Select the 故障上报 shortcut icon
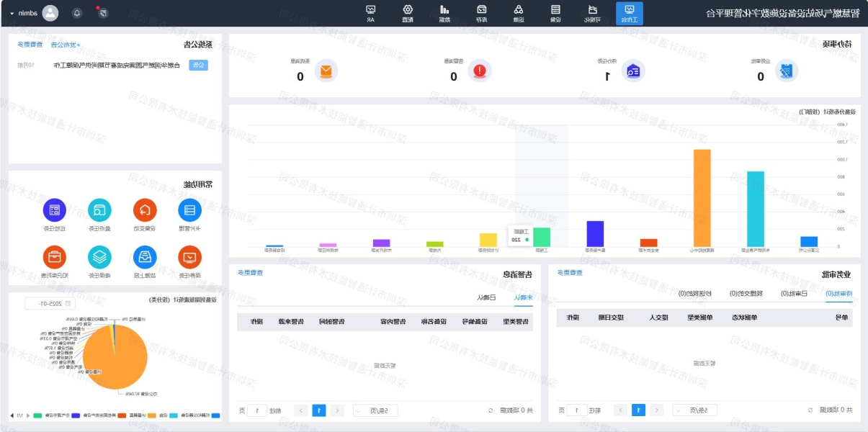This screenshot has height=432, width=868. [x=145, y=257]
